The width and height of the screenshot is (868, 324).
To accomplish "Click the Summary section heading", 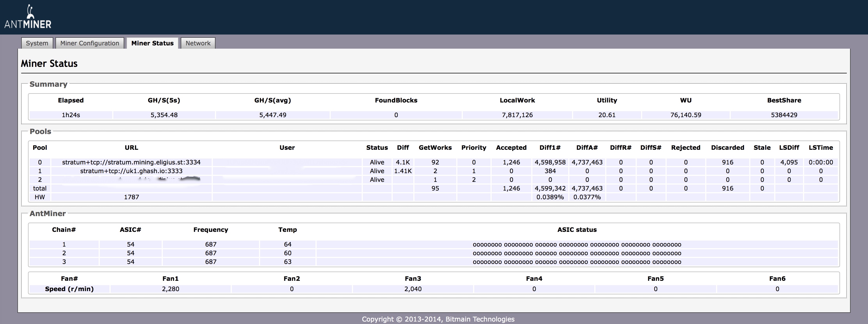I will coord(48,84).
